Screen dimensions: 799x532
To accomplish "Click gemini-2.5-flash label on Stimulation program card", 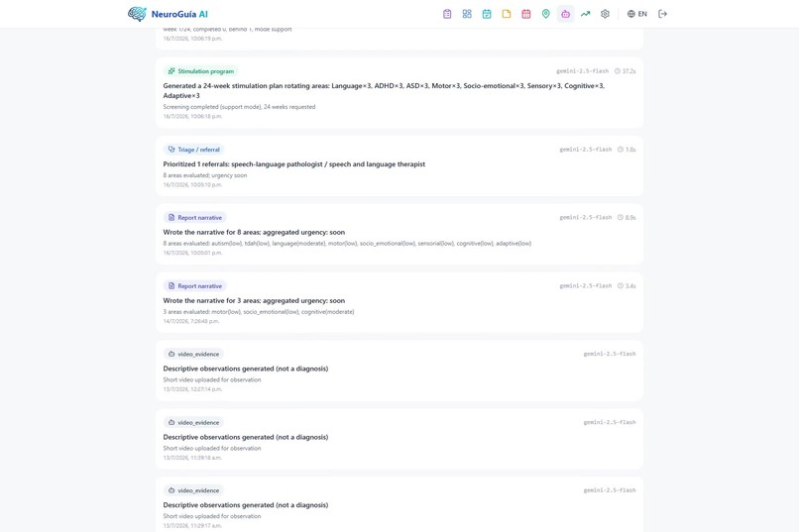I will 583,71.
